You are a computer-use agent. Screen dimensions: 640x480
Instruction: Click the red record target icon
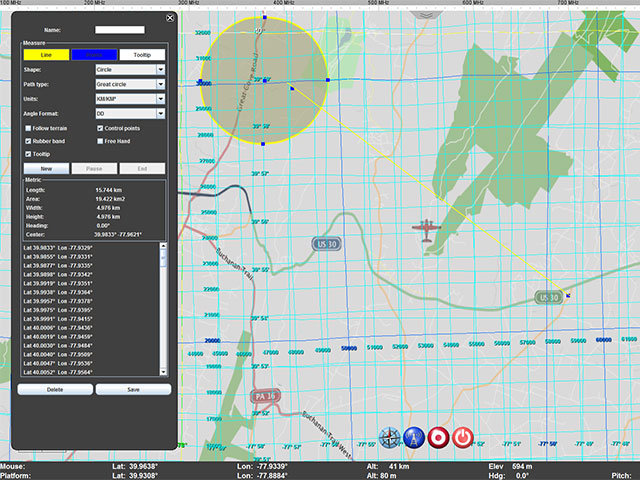pyautogui.click(x=438, y=438)
